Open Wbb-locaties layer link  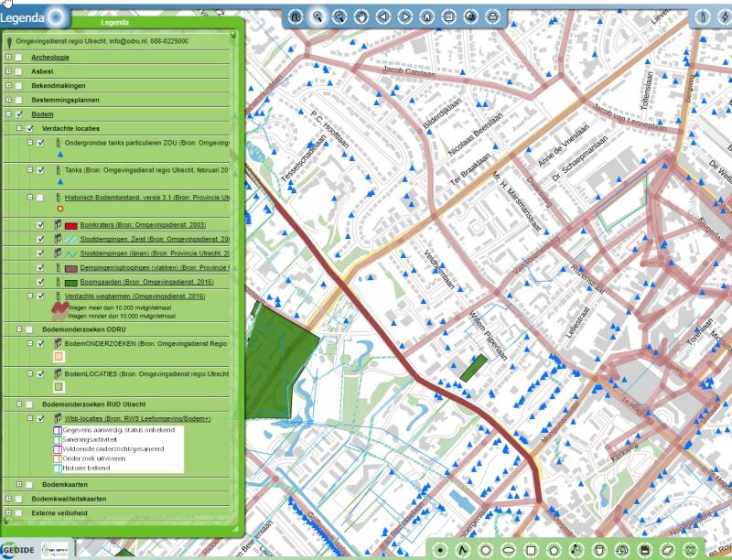(x=137, y=418)
